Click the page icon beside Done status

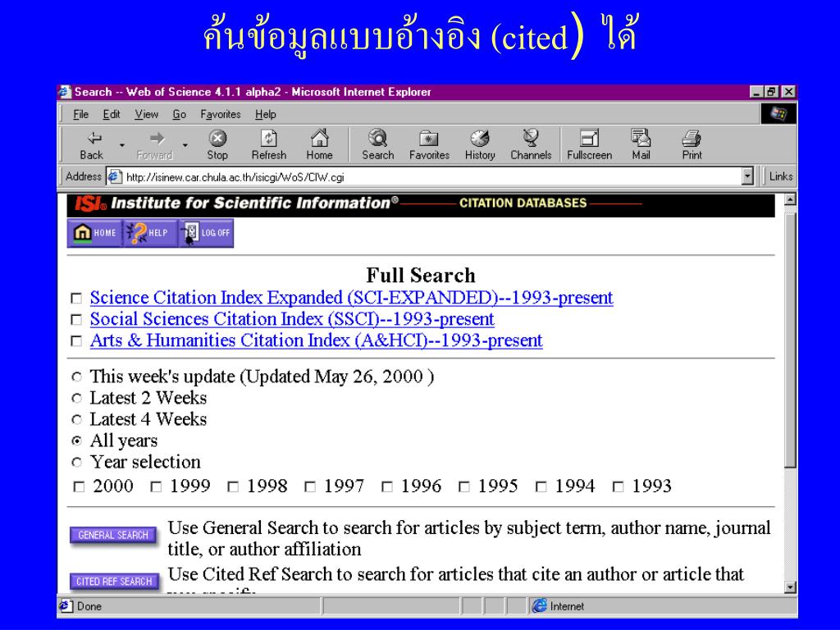coord(66,606)
